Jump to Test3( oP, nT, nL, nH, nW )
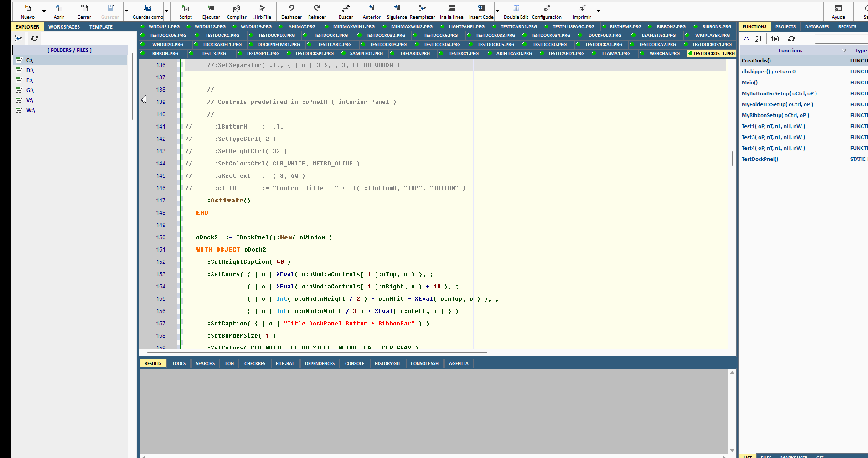The image size is (868, 458). pyautogui.click(x=773, y=137)
